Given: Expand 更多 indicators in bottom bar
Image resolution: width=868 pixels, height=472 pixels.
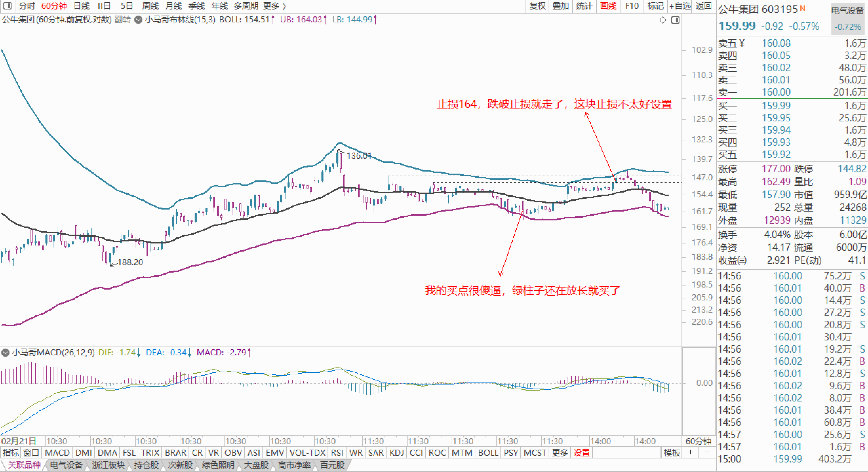Looking at the screenshot, I should pyautogui.click(x=560, y=453).
